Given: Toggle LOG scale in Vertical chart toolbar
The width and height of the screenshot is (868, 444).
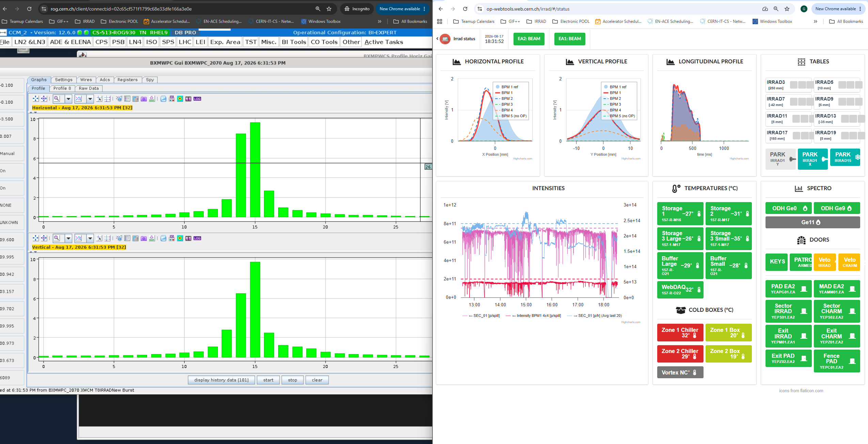Looking at the screenshot, I should pos(198,238).
